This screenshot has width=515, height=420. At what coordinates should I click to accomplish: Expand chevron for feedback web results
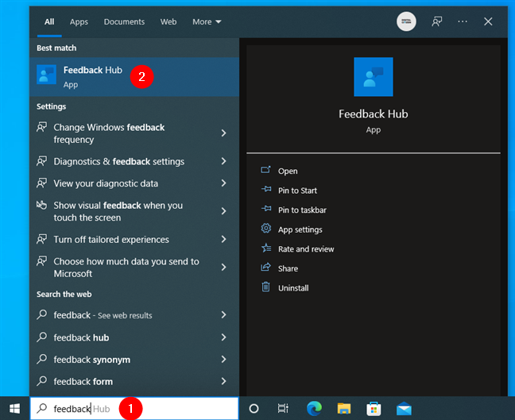click(x=223, y=315)
